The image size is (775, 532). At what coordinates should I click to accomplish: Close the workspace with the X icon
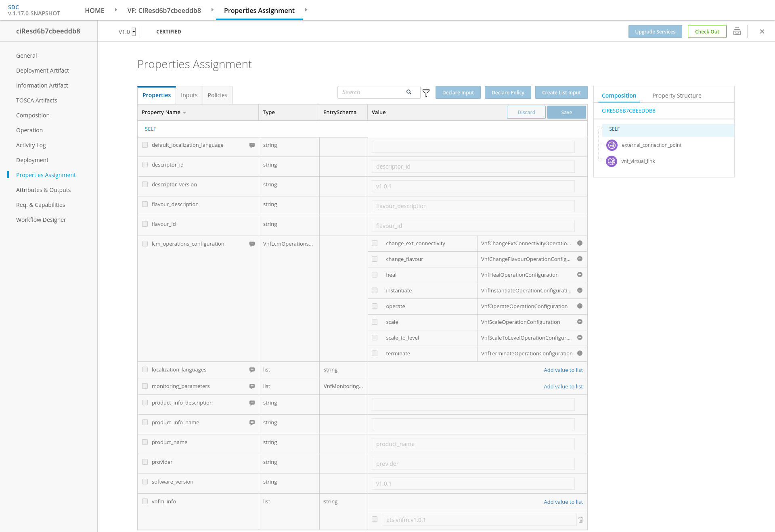pyautogui.click(x=762, y=31)
